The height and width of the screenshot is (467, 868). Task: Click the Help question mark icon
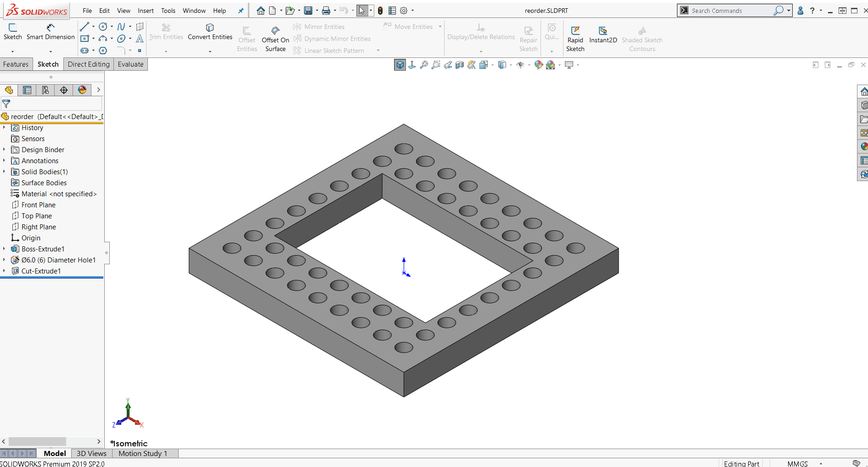(x=812, y=11)
